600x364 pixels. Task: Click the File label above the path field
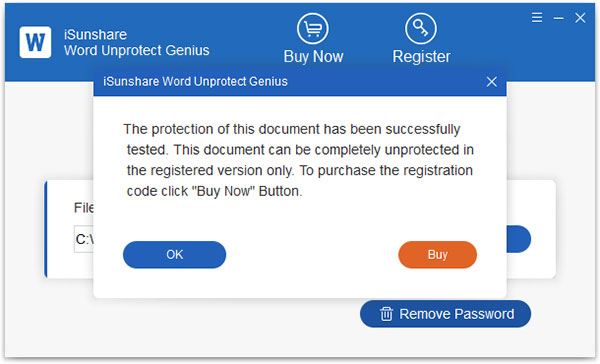click(83, 208)
